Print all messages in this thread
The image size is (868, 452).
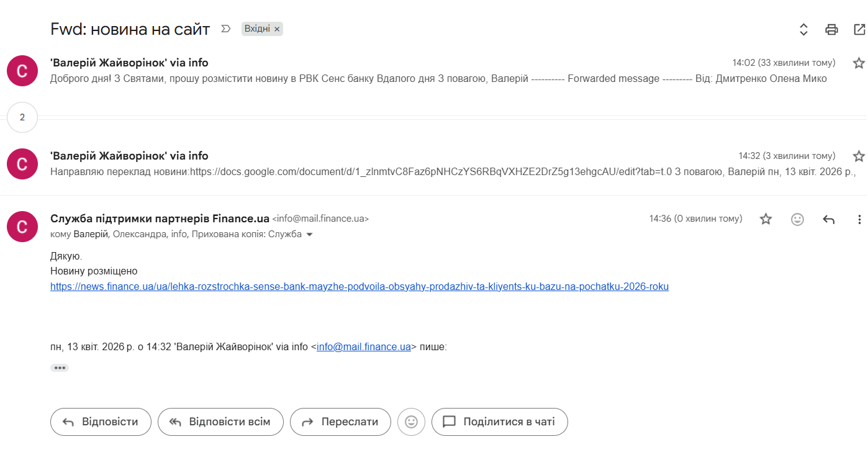pos(831,29)
